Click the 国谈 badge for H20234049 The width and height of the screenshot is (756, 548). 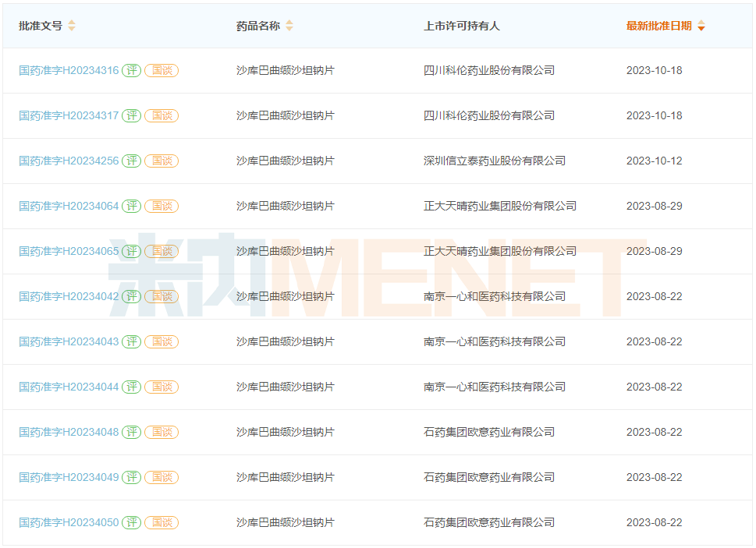(161, 478)
